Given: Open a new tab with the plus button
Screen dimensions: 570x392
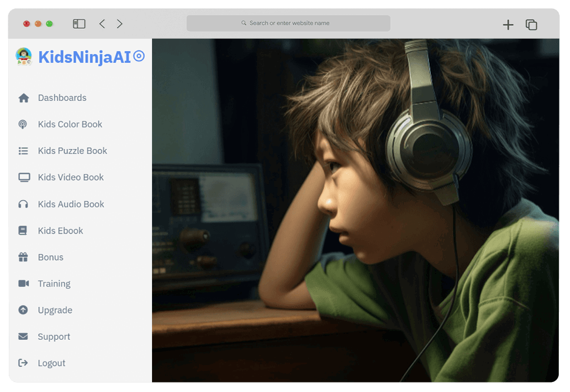Looking at the screenshot, I should (508, 25).
